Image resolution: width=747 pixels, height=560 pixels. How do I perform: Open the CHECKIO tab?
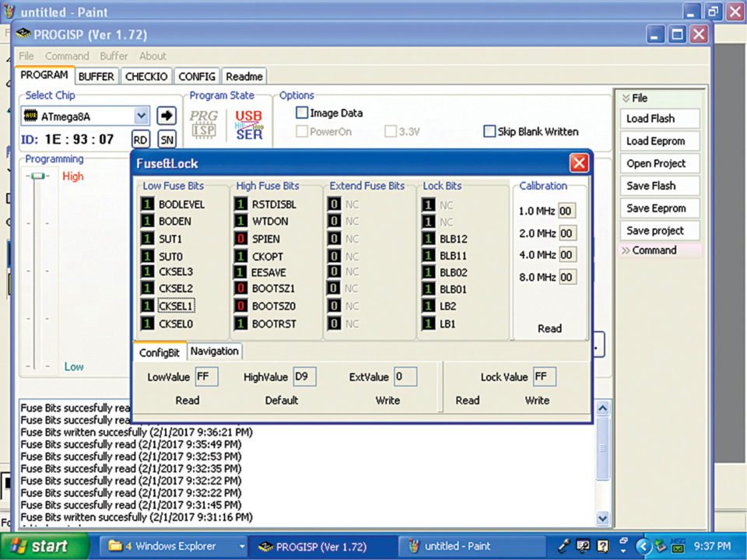click(146, 76)
